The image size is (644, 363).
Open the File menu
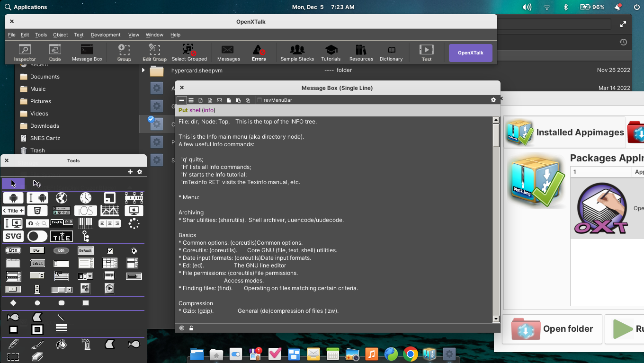pos(12,35)
